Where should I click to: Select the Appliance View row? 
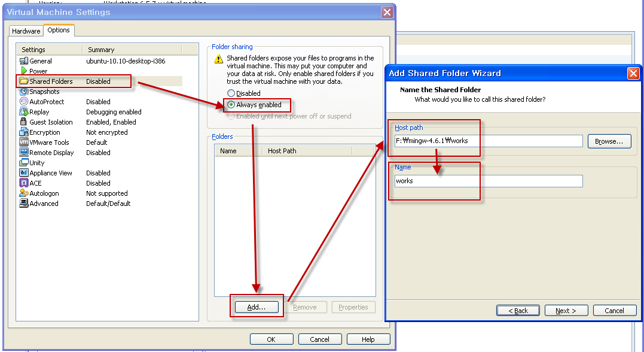tap(100, 173)
